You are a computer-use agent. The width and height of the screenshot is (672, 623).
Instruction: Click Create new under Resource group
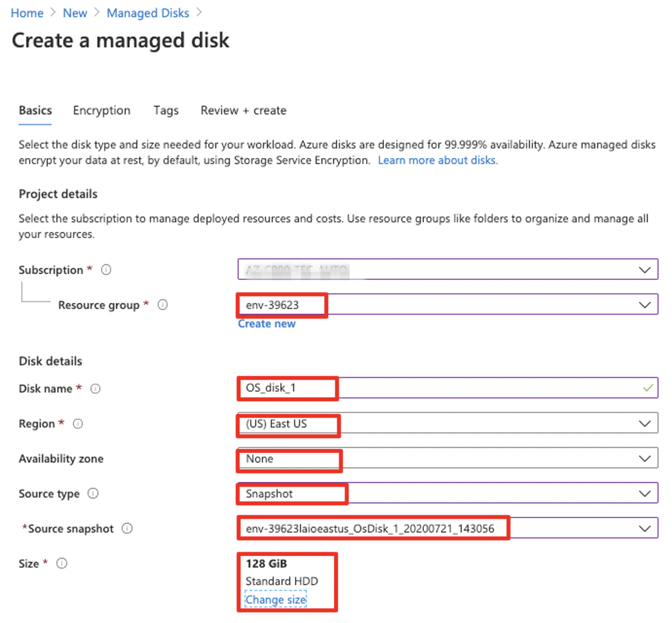(x=266, y=323)
